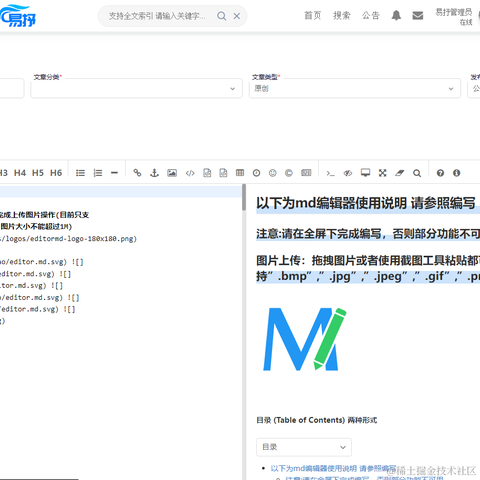
Task: Insert a horizontal rule line
Action: tap(114, 173)
